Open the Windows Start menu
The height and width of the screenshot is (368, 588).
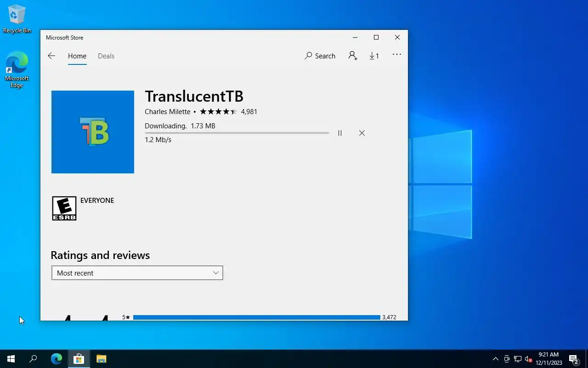point(11,359)
